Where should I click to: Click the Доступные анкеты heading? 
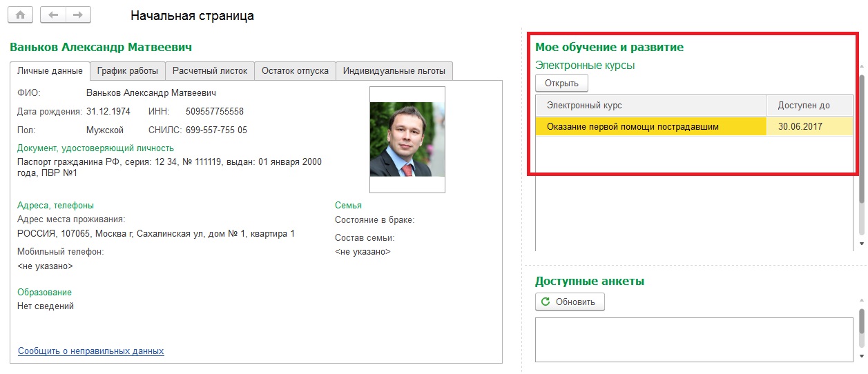point(590,282)
